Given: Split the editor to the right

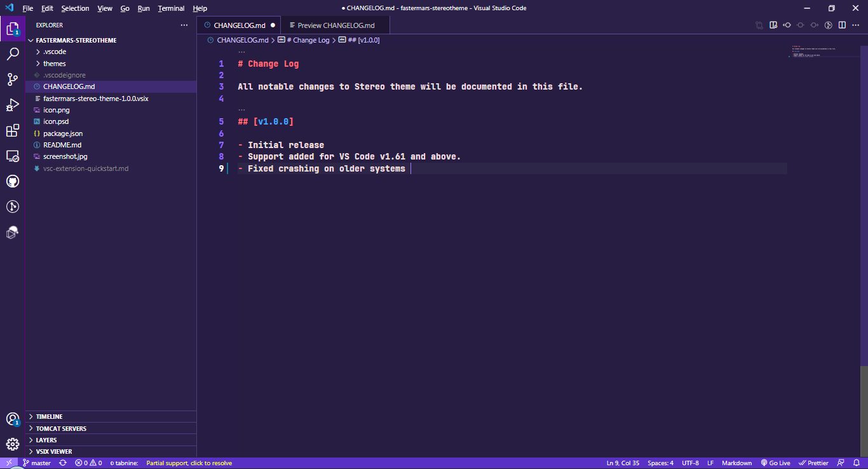Looking at the screenshot, I should tap(841, 25).
